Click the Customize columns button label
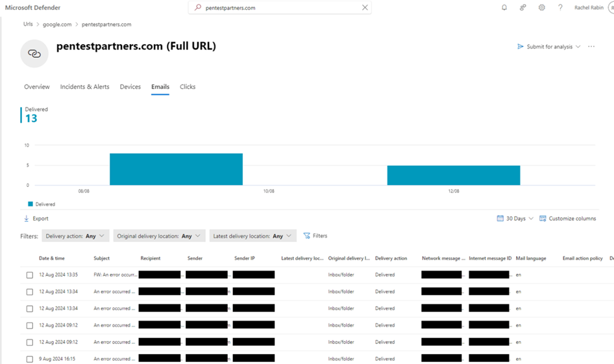Viewport: 614px width, 364px height. point(572,219)
